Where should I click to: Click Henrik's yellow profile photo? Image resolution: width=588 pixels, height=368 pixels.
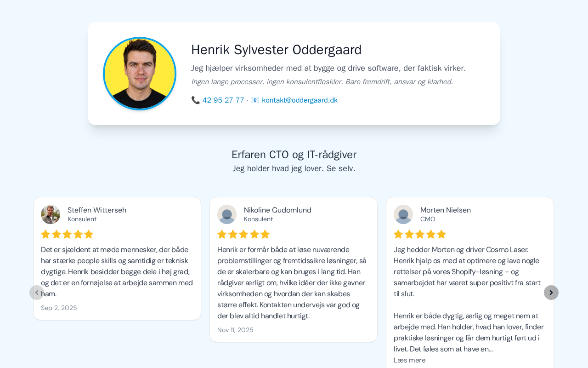point(140,74)
